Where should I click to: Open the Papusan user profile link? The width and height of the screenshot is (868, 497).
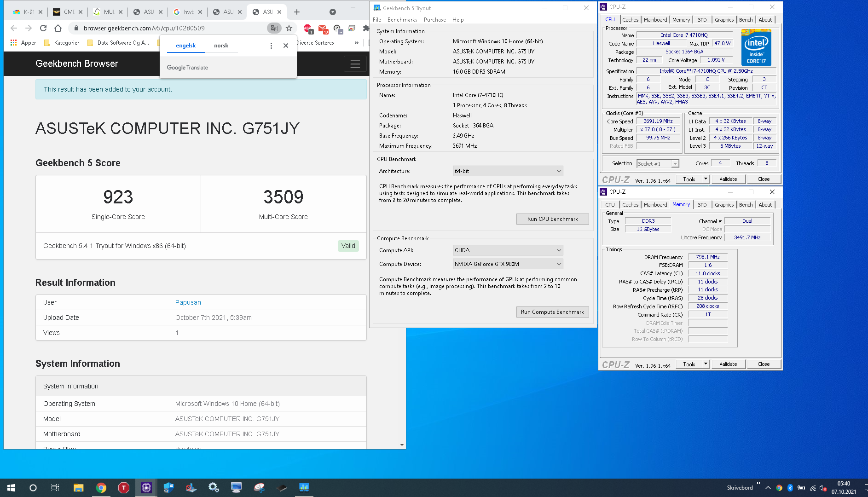pos(188,302)
